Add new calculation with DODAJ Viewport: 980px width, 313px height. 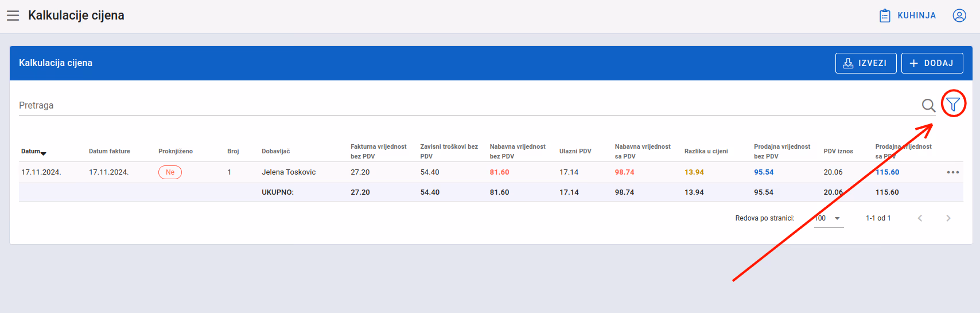[x=932, y=63]
